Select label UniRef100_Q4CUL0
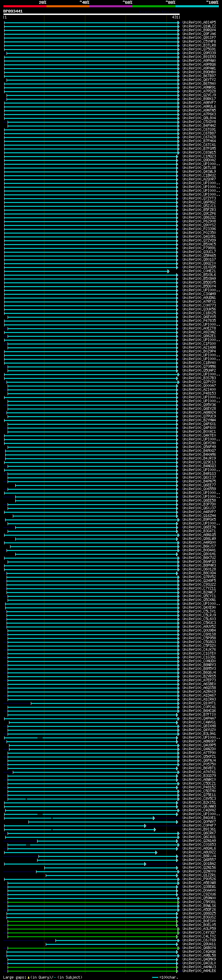 (x=199, y=964)
